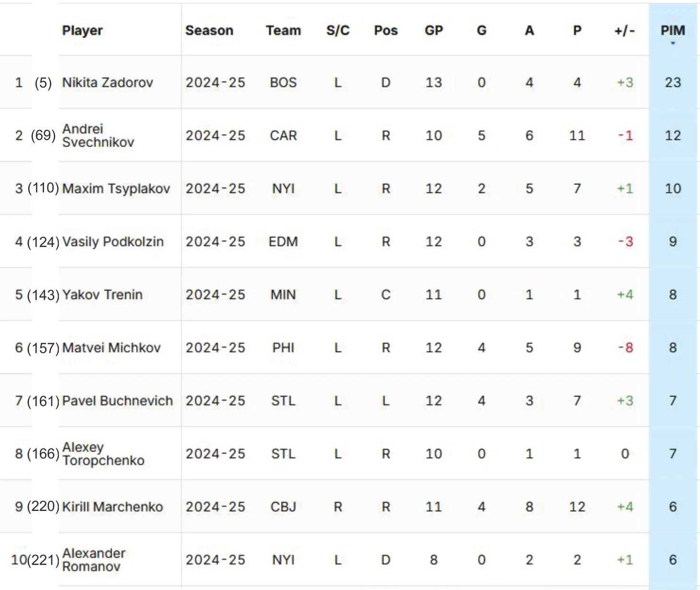Click the G goals column header
Screen dimensions: 700x590
click(x=481, y=30)
